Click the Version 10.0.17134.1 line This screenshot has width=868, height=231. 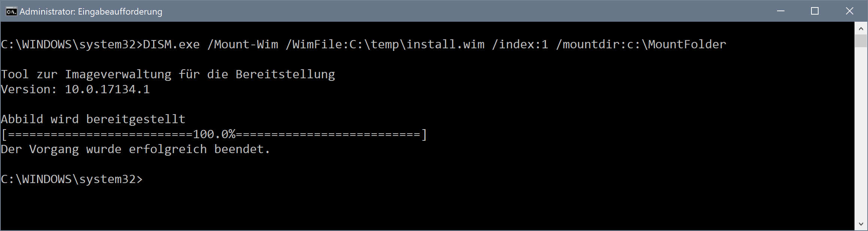(x=75, y=89)
